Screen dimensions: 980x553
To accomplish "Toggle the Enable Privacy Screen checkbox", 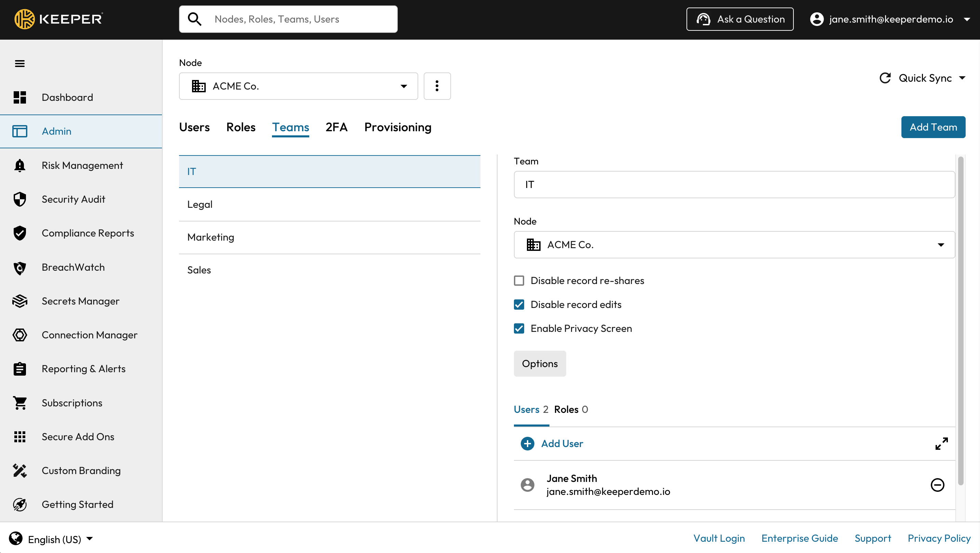I will [x=519, y=328].
